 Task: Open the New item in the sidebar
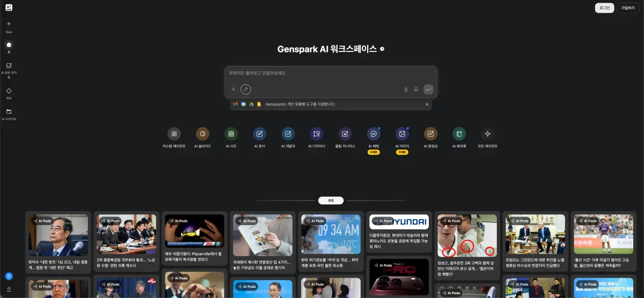pos(9,24)
